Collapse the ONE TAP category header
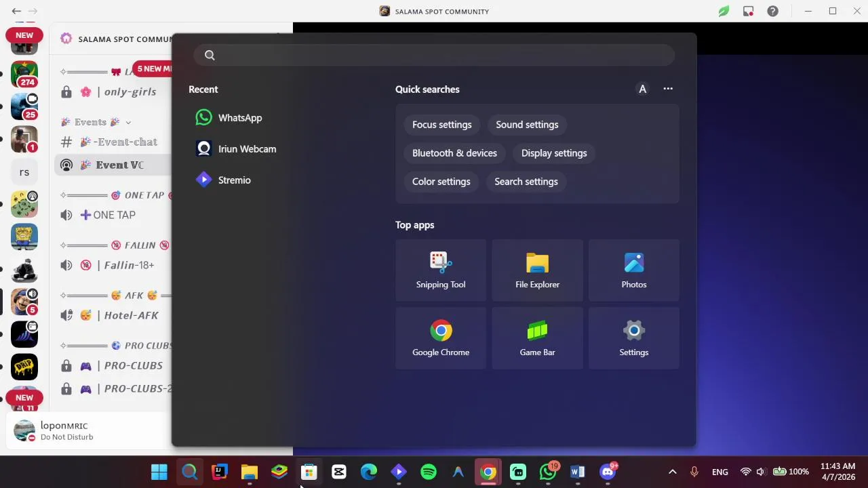Viewport: 868px width, 488px height. tap(115, 195)
